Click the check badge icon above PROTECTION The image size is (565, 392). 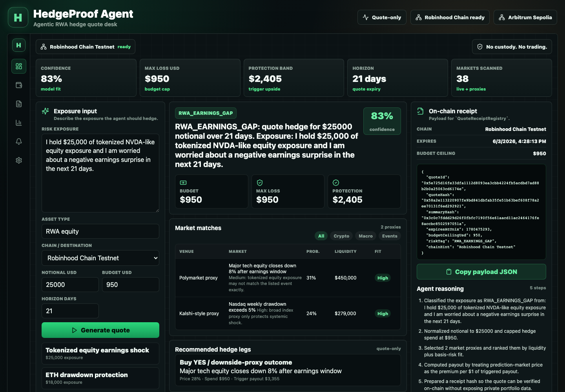[336, 183]
